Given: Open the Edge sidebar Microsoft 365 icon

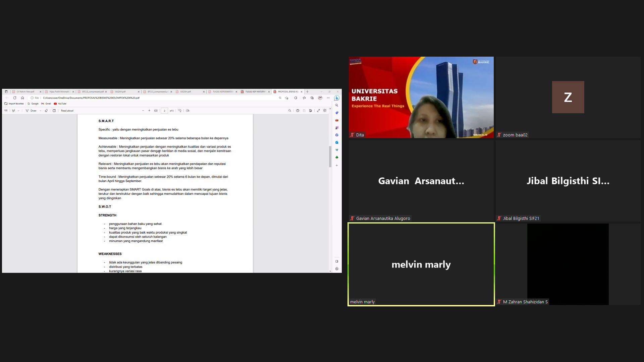Looking at the screenshot, I should click(337, 135).
